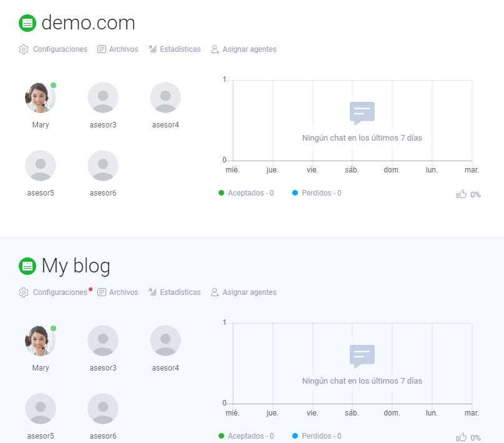This screenshot has height=443, width=504.
Task: Select Mary's avatar in My blog
Action: pos(41,341)
